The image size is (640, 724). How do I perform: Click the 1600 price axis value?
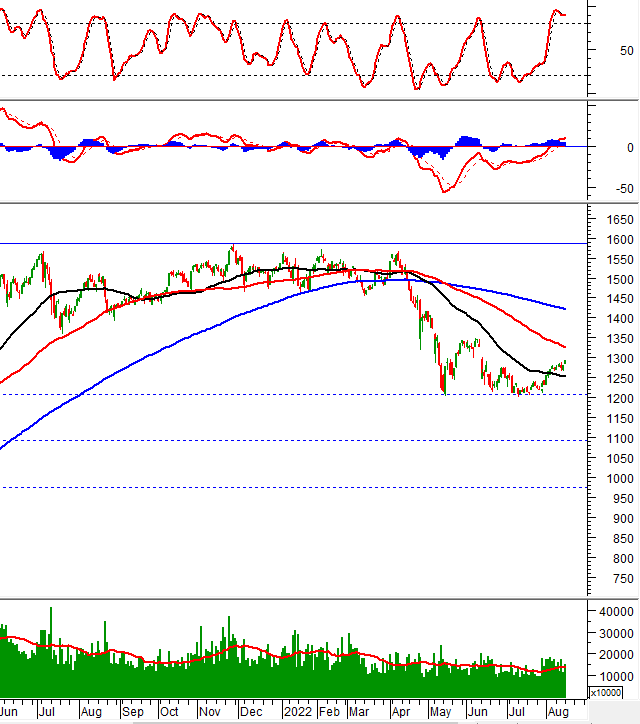620,240
